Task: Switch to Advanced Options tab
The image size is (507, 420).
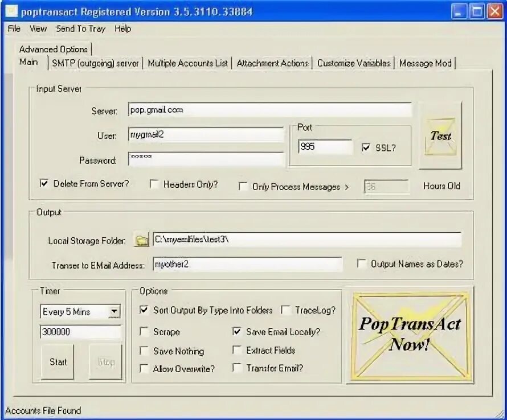Action: pos(54,50)
